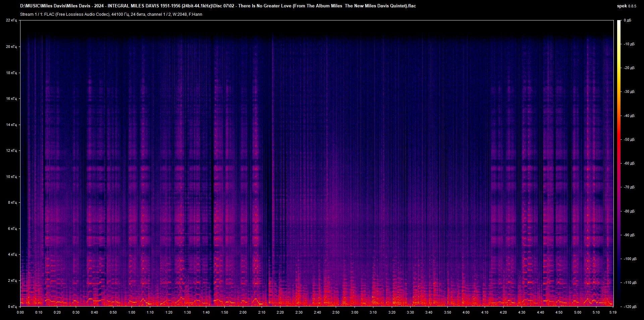Click the 0 дБ scale label
This screenshot has width=644, height=320.
click(x=627, y=20)
